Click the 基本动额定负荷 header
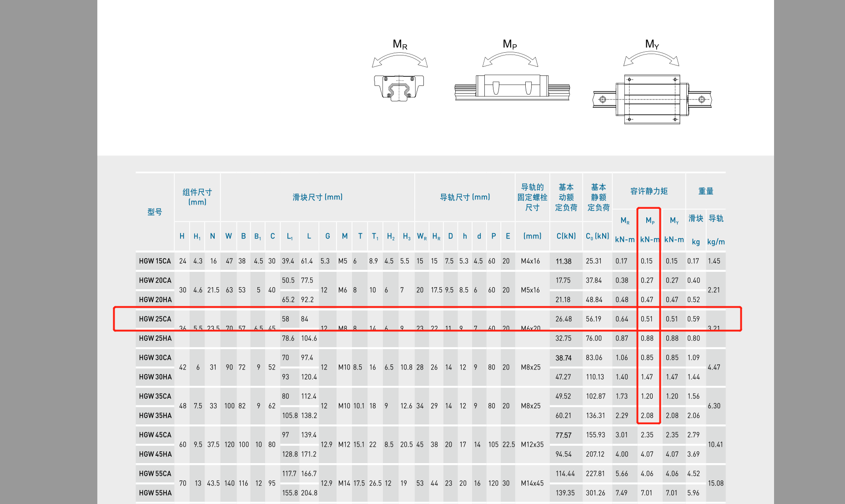845x504 pixels. [x=566, y=197]
